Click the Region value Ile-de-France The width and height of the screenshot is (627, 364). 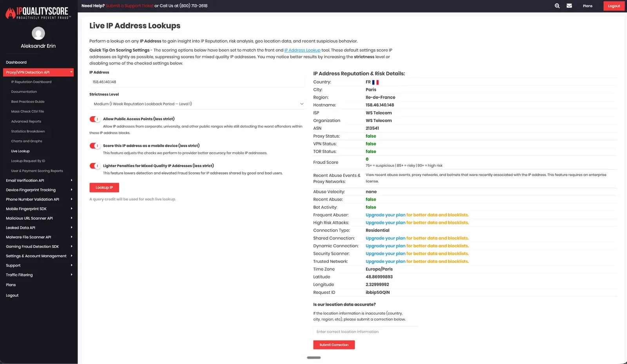coord(381,97)
